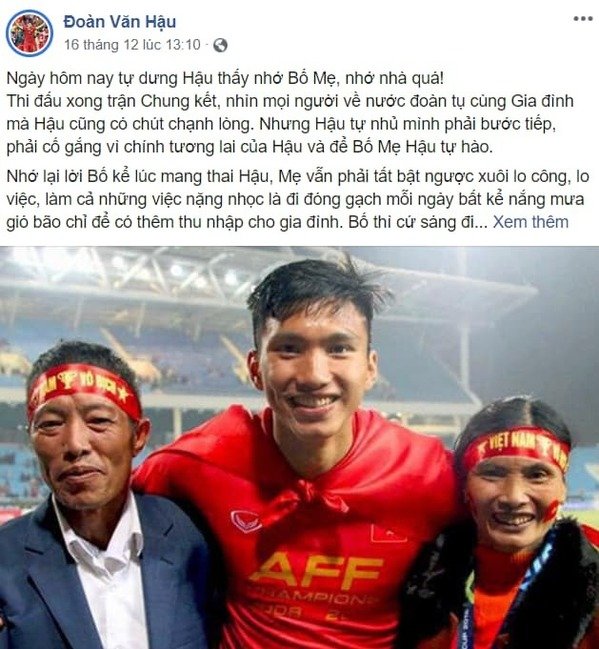Click the public globe privacy icon
Image resolution: width=599 pixels, height=649 pixels.
click(220, 45)
